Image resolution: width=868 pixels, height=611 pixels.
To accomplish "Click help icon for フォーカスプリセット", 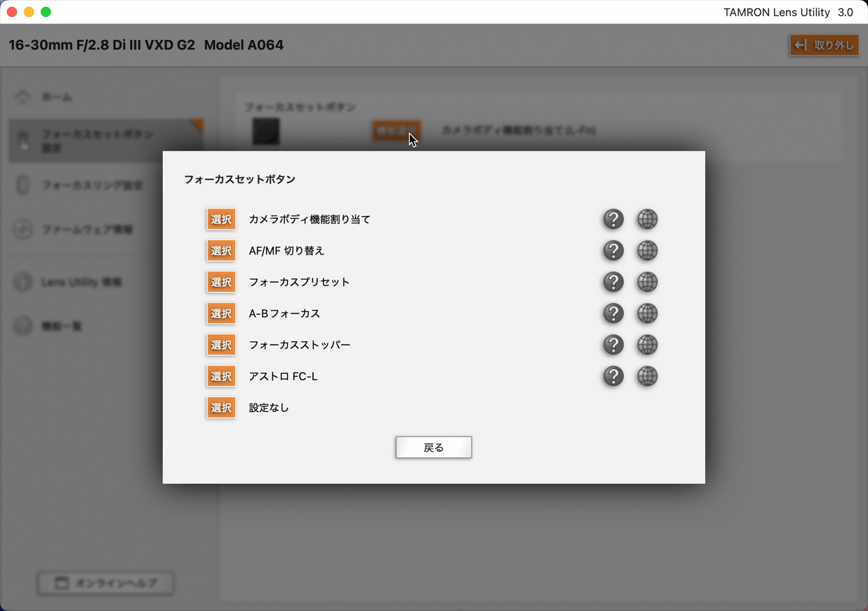I will (613, 282).
